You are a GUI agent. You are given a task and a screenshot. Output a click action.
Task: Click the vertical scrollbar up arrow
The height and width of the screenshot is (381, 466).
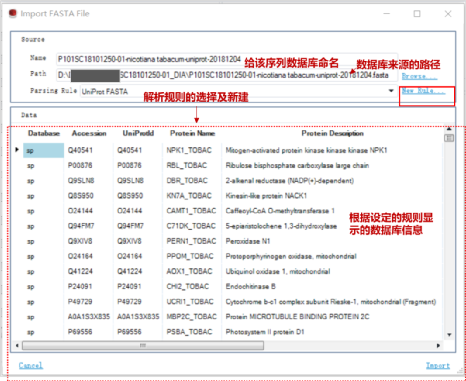(x=449, y=128)
